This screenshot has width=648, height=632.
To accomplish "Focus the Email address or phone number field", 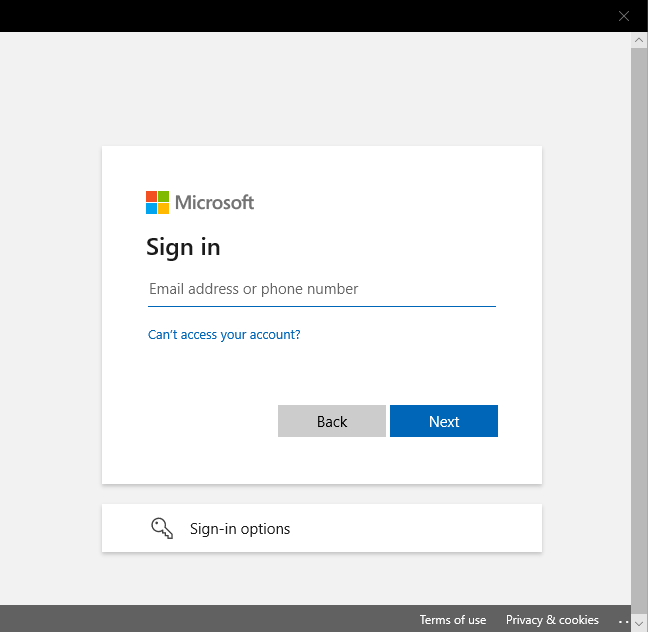I will [x=322, y=289].
